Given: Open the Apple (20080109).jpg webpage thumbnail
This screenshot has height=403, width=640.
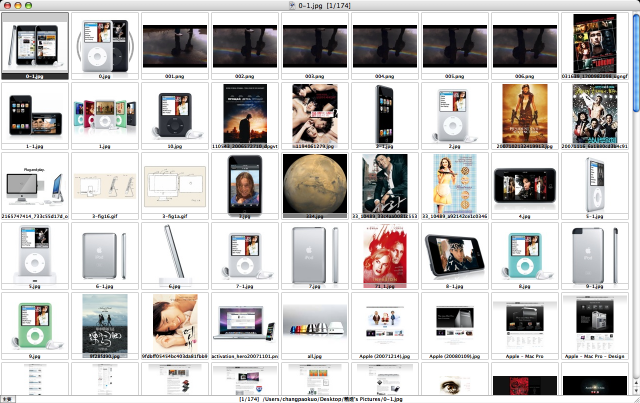Looking at the screenshot, I should click(455, 326).
